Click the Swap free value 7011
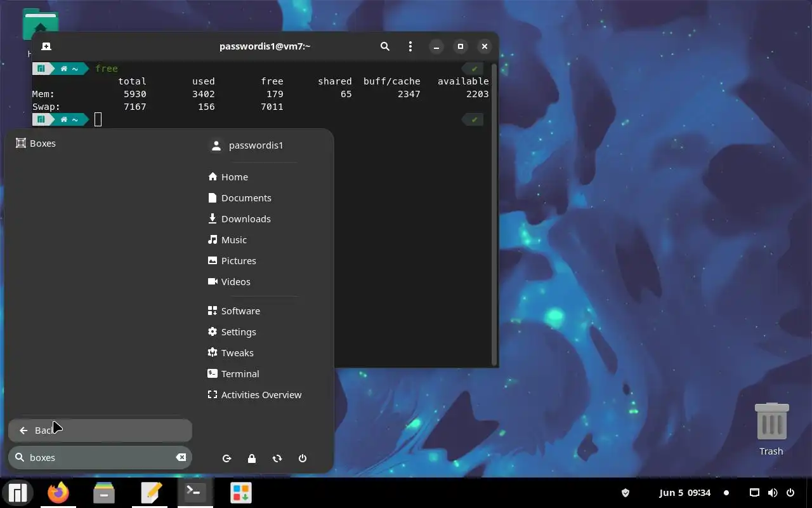812x508 pixels. (x=272, y=107)
